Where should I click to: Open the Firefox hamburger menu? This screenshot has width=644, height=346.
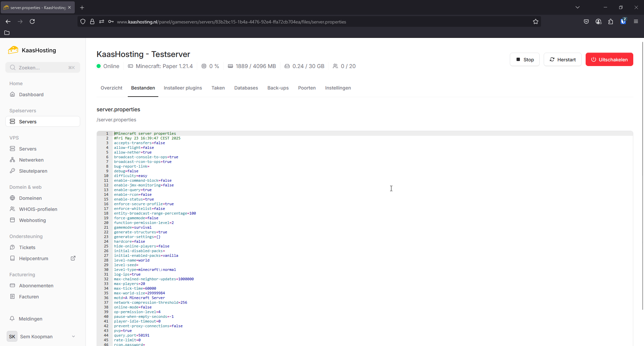coord(636,21)
